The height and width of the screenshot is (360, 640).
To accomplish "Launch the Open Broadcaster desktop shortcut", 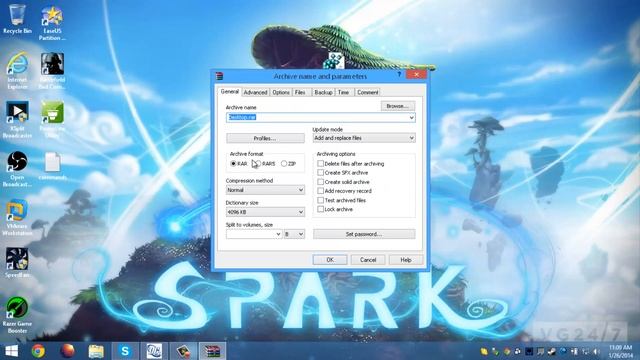I will click(17, 169).
